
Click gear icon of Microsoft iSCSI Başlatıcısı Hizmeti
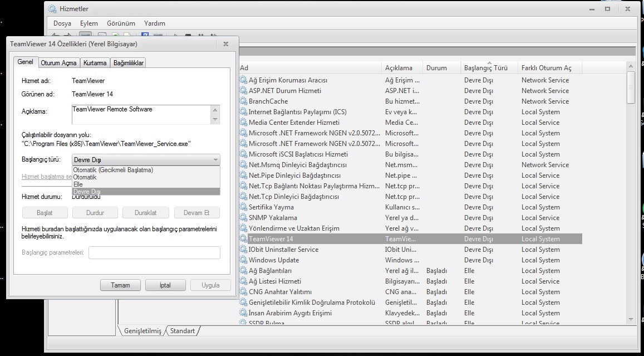tap(244, 154)
